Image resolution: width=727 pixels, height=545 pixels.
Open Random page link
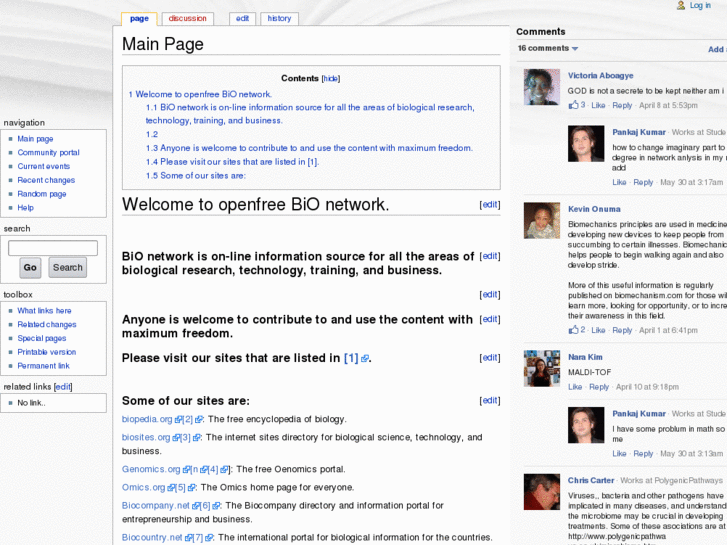coord(42,194)
